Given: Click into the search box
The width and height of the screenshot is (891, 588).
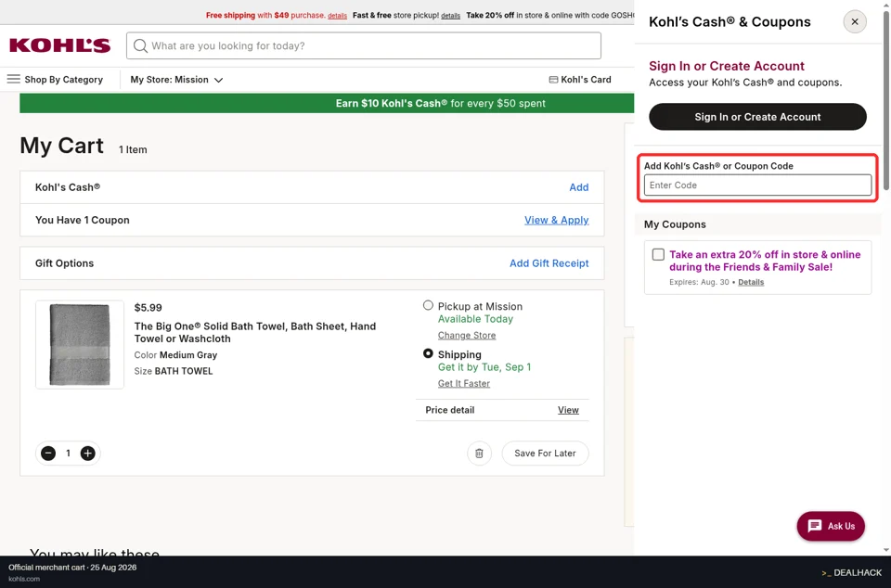Looking at the screenshot, I should 364,45.
